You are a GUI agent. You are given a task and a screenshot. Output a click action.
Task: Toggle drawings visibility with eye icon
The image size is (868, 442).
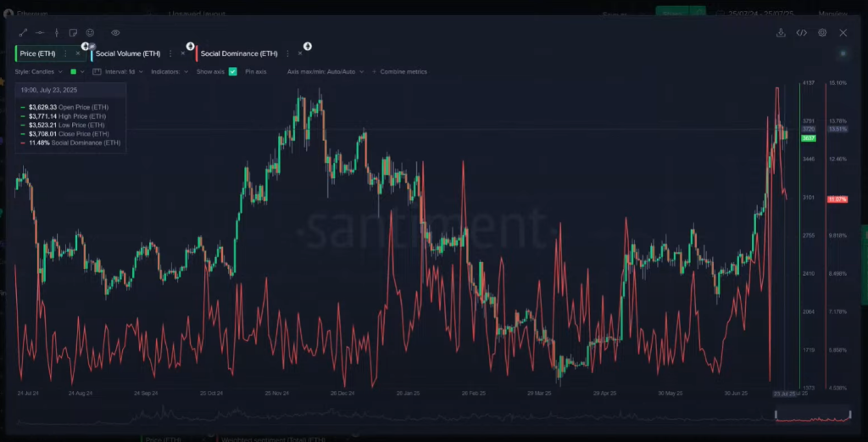coord(115,32)
